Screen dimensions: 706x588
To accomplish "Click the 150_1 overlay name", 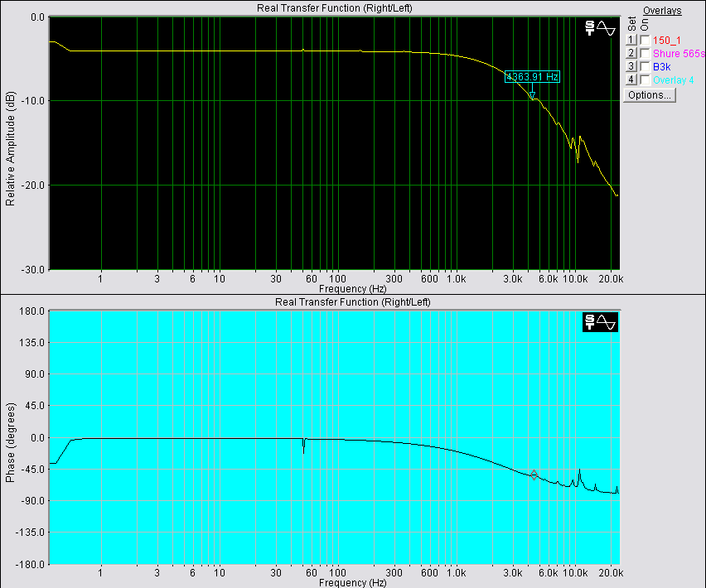I will pos(667,41).
